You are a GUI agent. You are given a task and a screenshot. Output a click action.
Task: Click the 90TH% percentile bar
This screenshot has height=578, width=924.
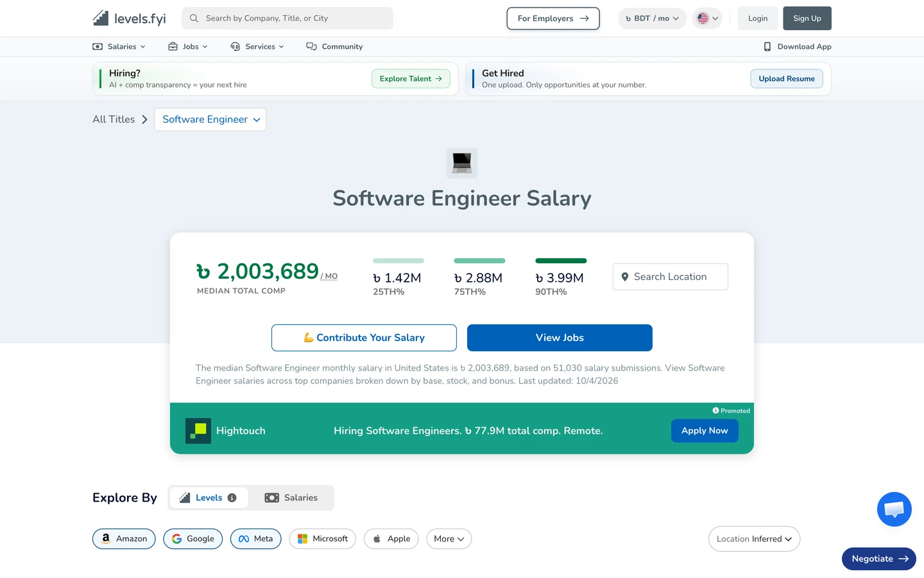(x=561, y=261)
